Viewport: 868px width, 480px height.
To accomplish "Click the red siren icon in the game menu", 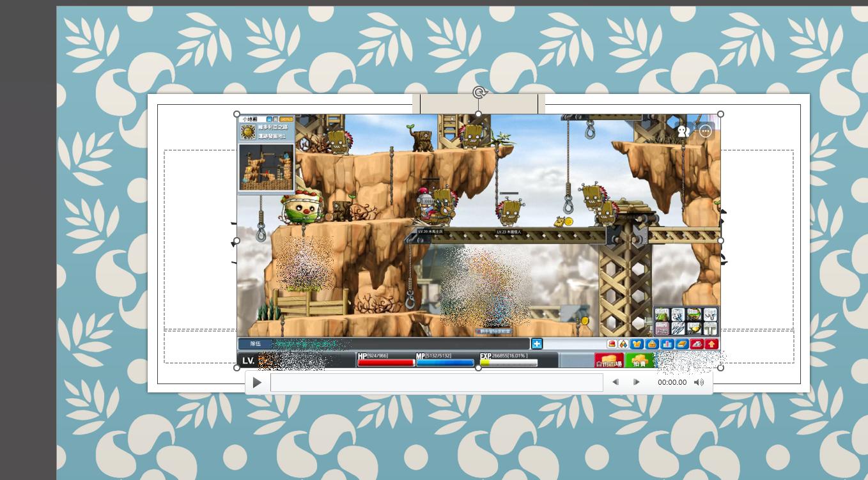I will pos(612,344).
